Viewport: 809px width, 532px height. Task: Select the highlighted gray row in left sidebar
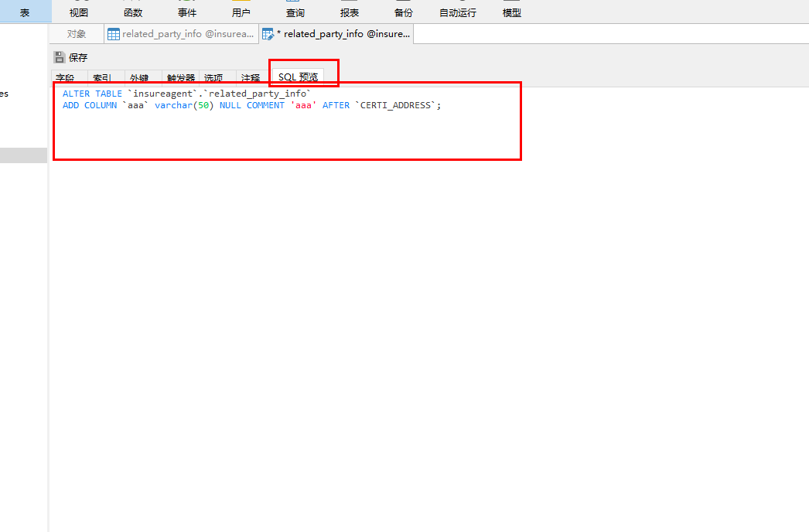[24, 155]
